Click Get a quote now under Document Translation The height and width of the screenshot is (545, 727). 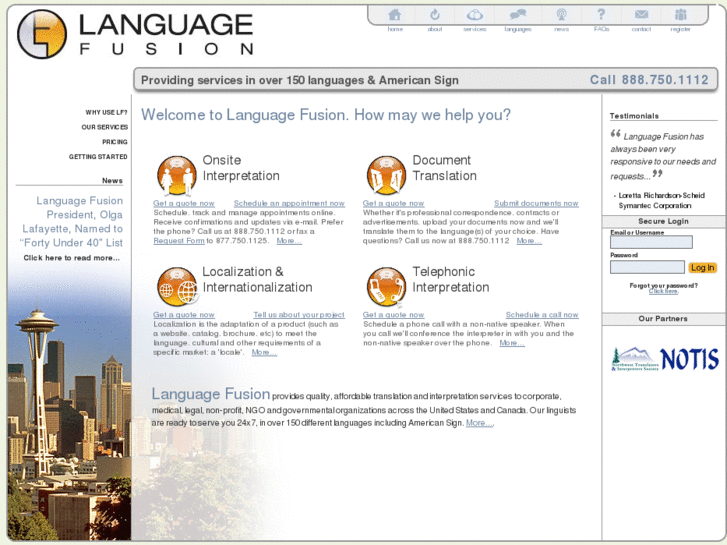393,203
